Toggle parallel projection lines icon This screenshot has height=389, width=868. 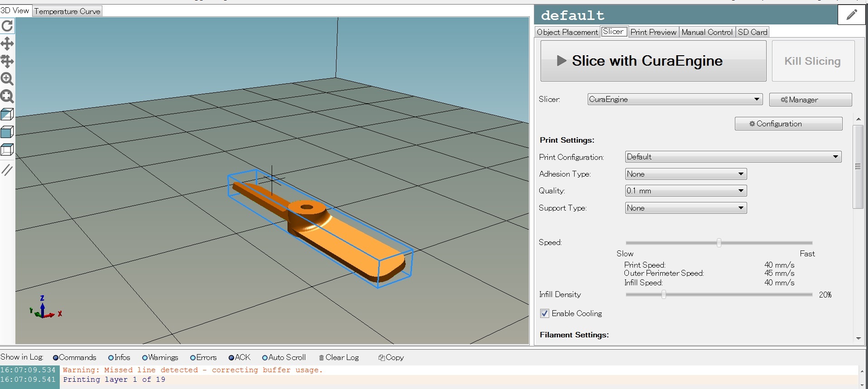pyautogui.click(x=7, y=170)
